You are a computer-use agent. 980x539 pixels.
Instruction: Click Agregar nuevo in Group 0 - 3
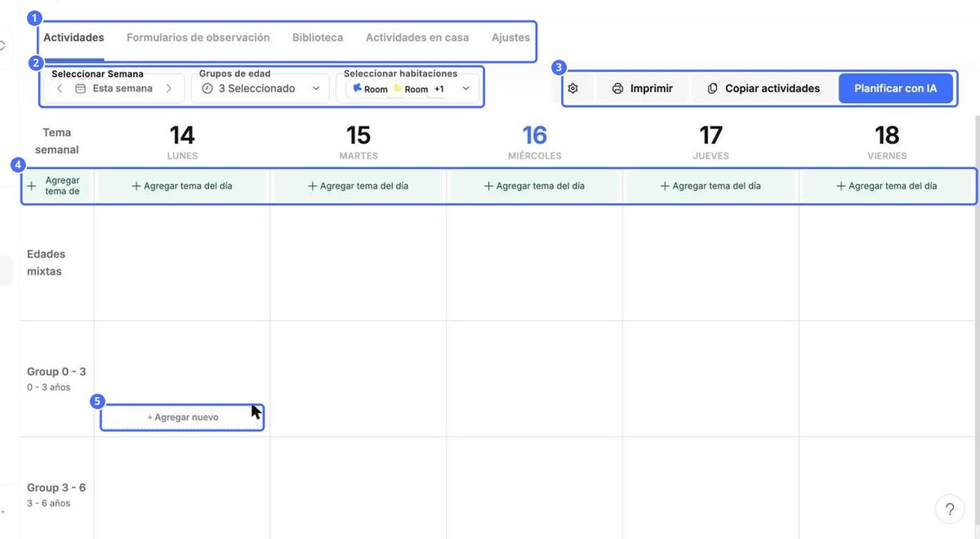coord(182,417)
